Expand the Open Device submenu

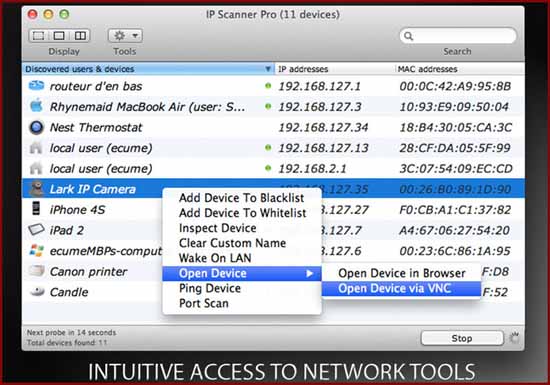pyautogui.click(x=242, y=273)
